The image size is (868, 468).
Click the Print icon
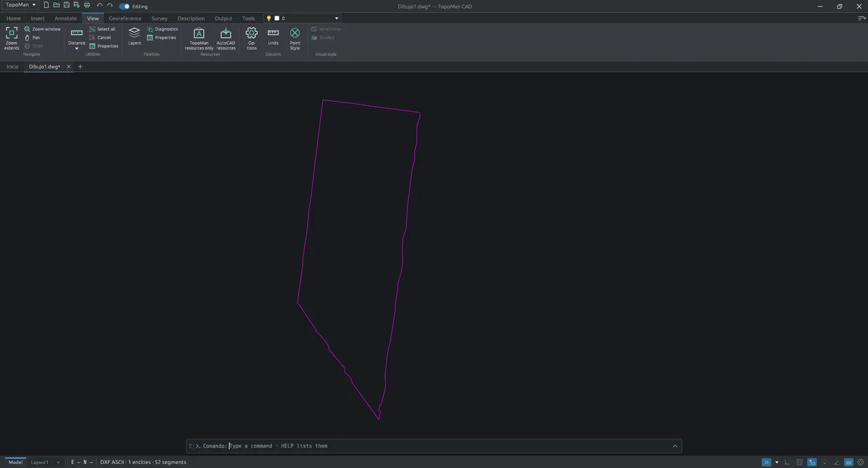tap(87, 5)
